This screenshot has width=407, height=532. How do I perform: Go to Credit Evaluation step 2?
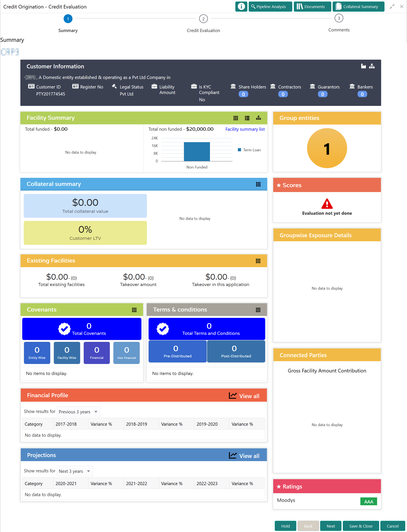[x=203, y=19]
